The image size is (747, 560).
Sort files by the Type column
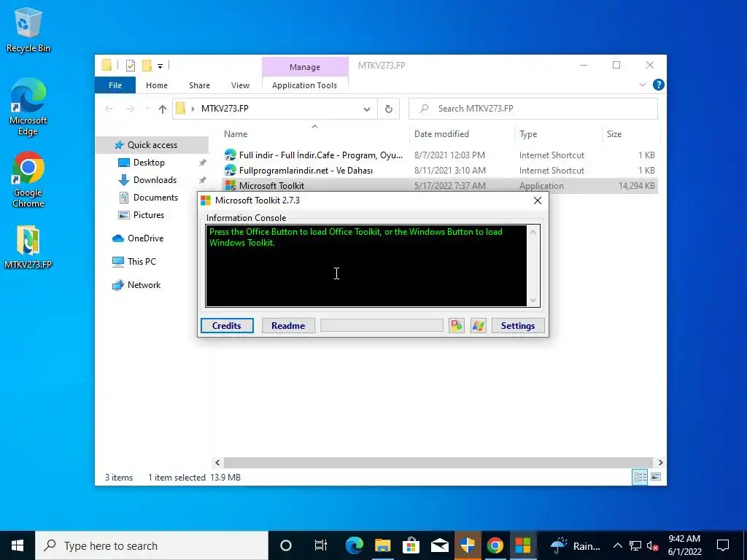coord(558,134)
